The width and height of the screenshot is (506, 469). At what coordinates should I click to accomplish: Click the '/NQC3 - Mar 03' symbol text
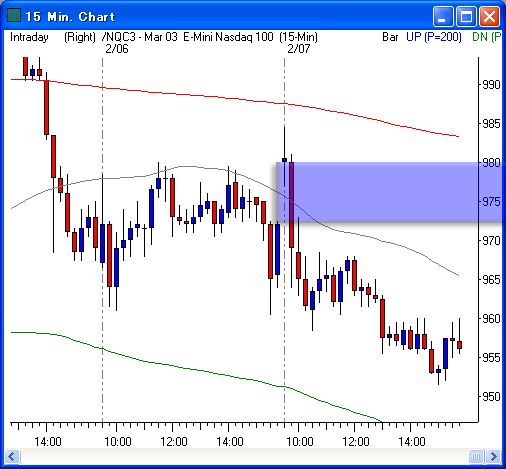[140, 37]
